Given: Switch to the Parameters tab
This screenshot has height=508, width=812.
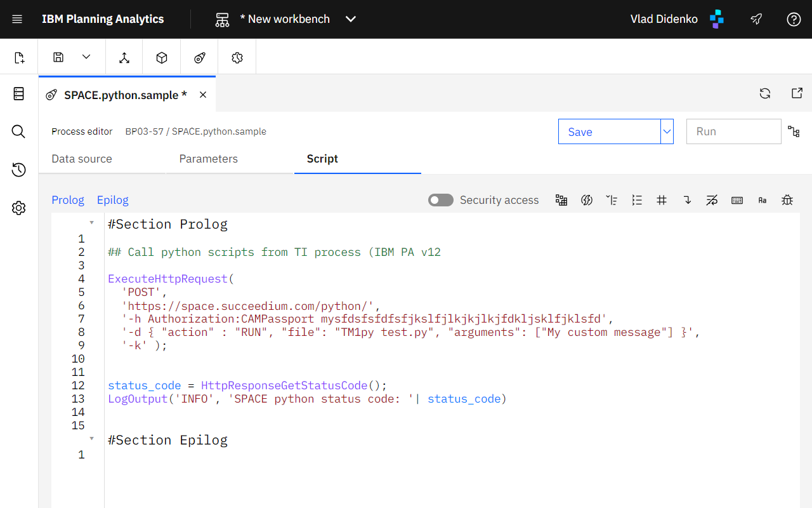Looking at the screenshot, I should click(x=209, y=159).
